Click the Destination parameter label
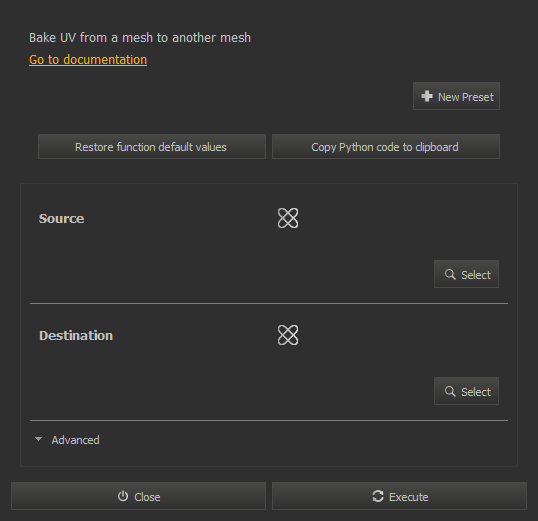Viewport: 538px width, 521px height. [x=76, y=336]
